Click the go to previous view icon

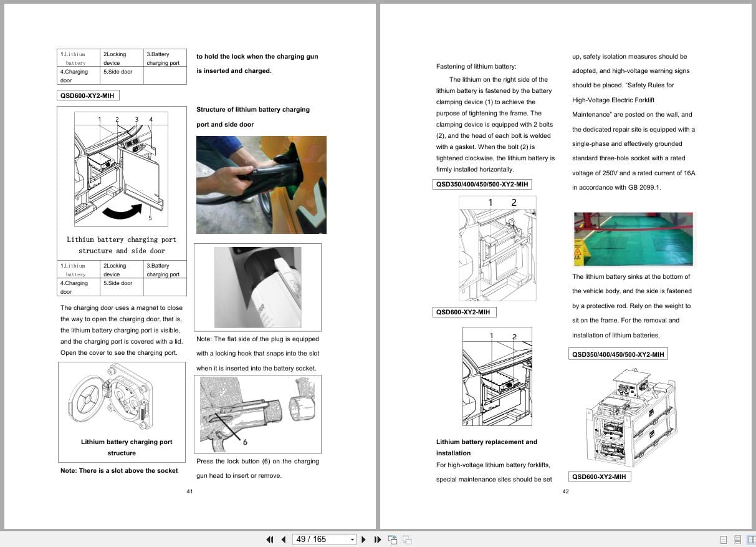(x=393, y=540)
